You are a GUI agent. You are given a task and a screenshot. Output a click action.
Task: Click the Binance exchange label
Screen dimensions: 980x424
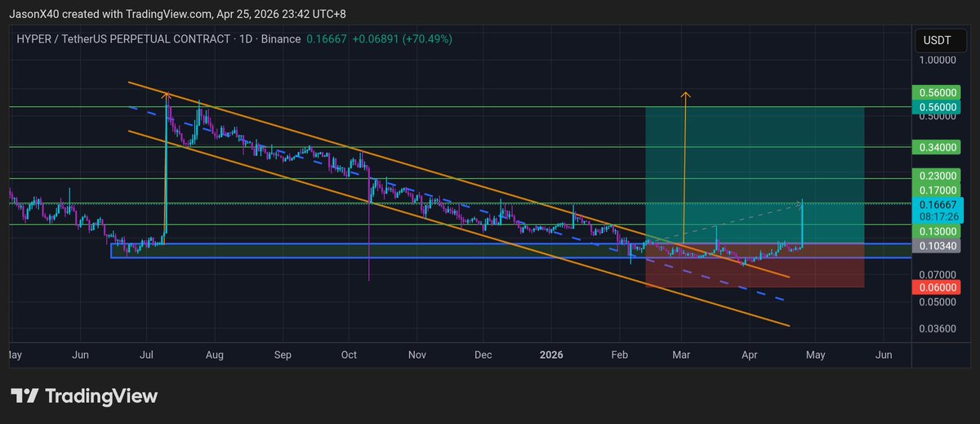tap(282, 39)
